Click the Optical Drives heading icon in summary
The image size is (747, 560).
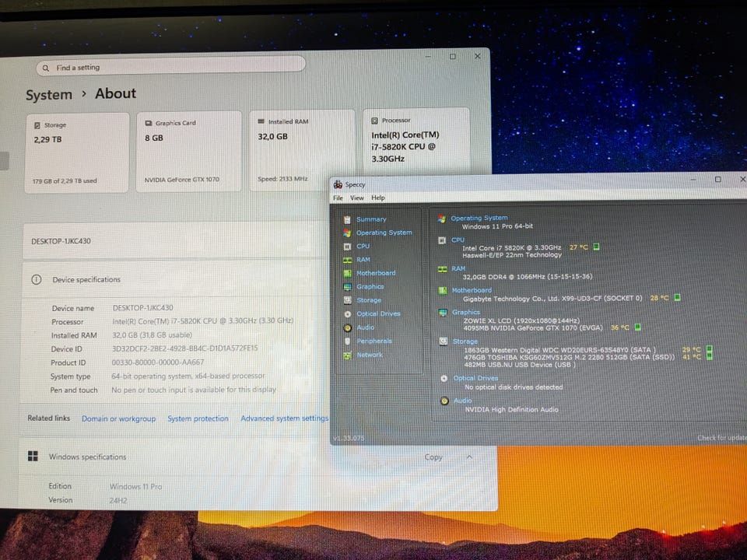click(444, 378)
